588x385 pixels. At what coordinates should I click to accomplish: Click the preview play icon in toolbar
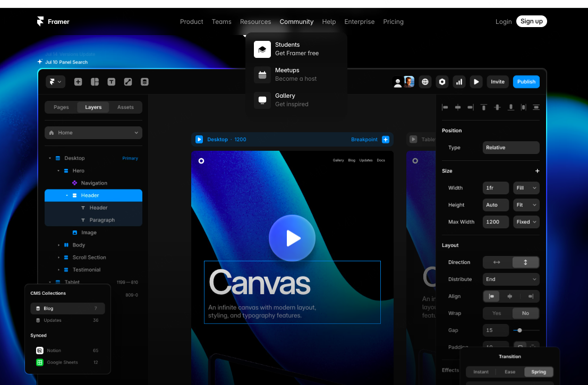point(476,82)
